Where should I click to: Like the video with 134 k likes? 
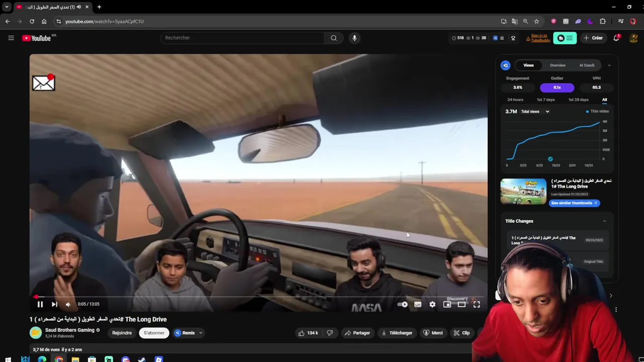pos(309,333)
